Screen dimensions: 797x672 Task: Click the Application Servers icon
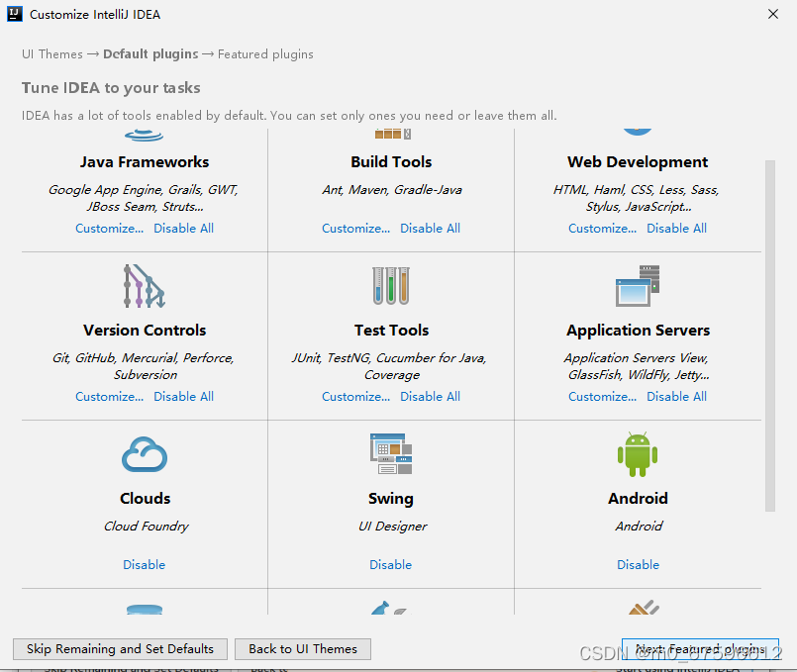click(x=638, y=286)
